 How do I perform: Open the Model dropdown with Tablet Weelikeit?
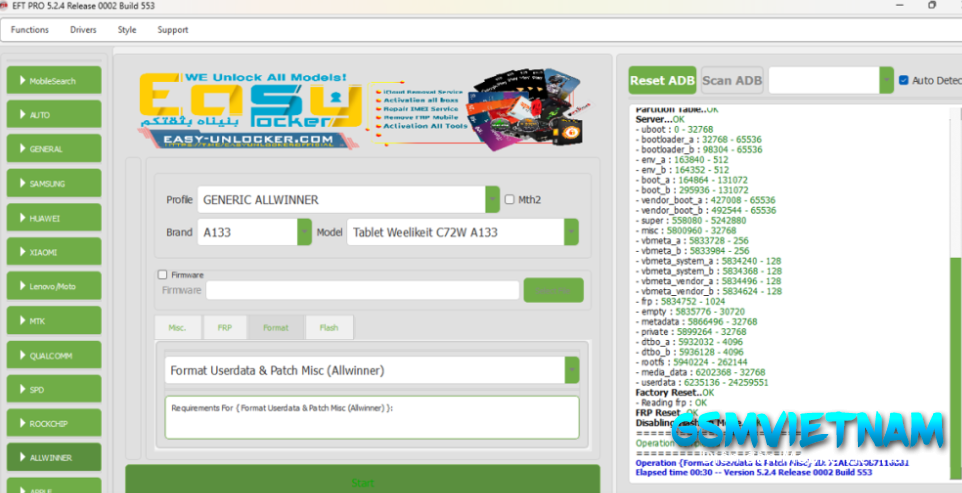(570, 232)
